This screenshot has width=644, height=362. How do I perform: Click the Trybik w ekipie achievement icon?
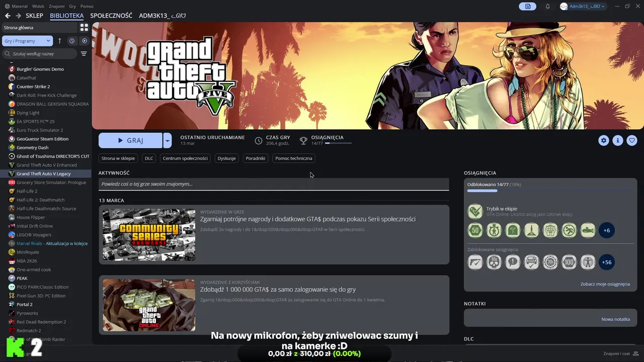(475, 211)
